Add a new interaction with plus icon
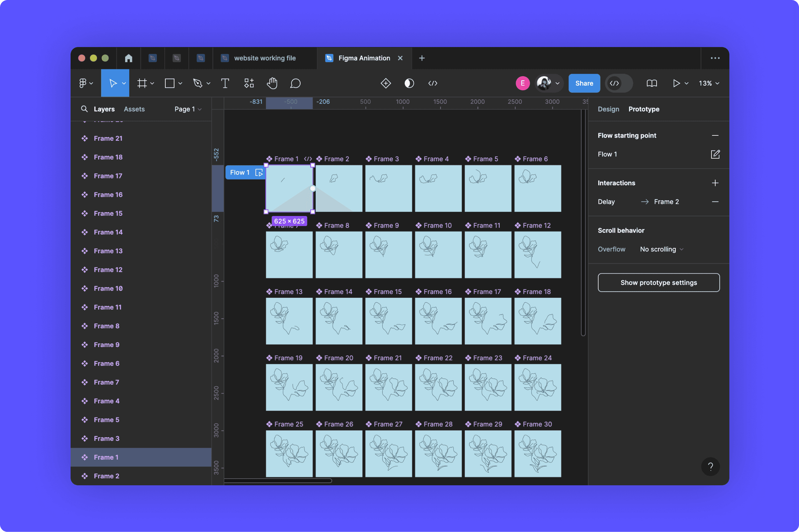The width and height of the screenshot is (799, 532). [x=715, y=183]
